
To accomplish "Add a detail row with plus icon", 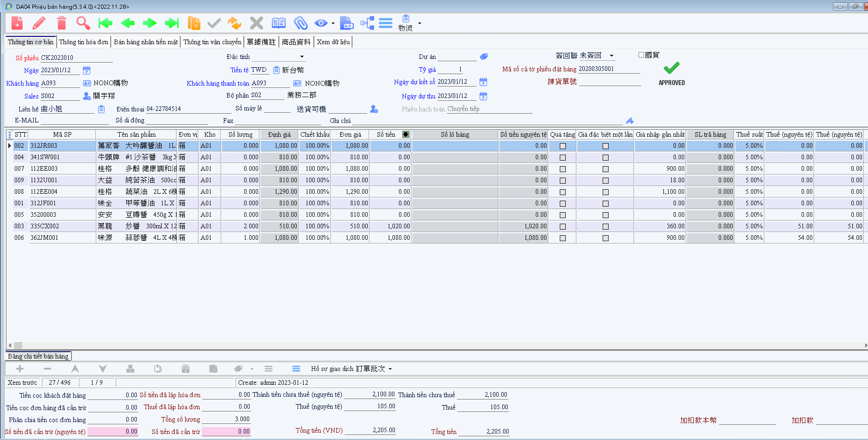I will click(20, 369).
